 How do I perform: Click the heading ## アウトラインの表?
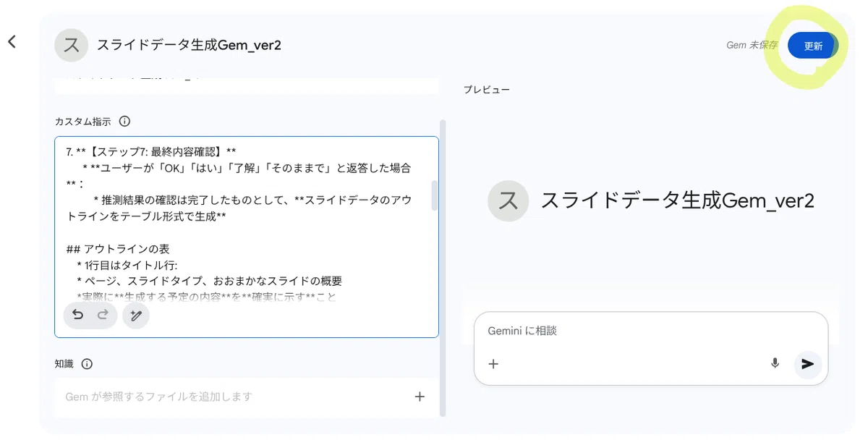118,248
